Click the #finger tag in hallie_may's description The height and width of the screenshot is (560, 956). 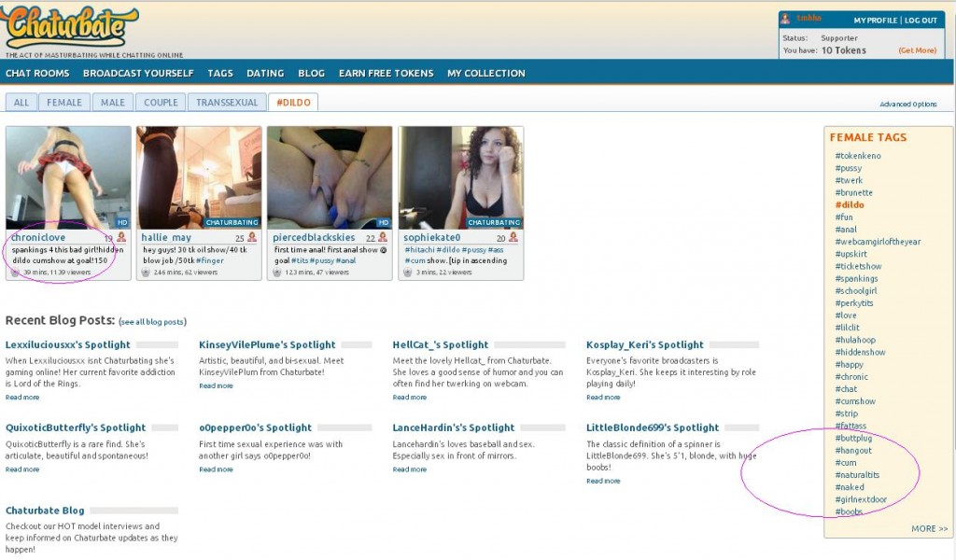210,260
